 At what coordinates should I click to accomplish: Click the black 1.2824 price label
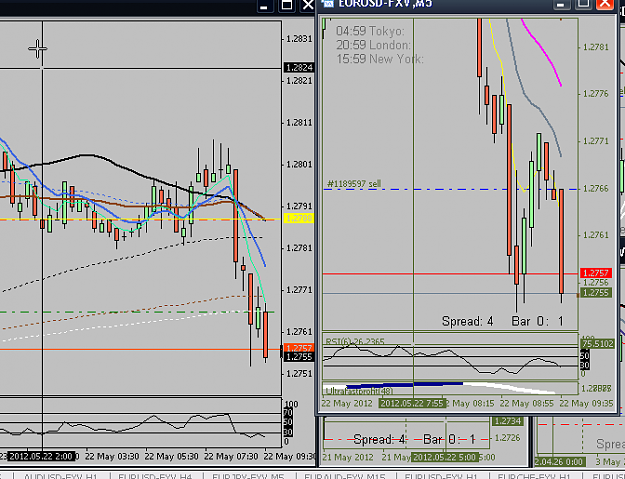299,67
